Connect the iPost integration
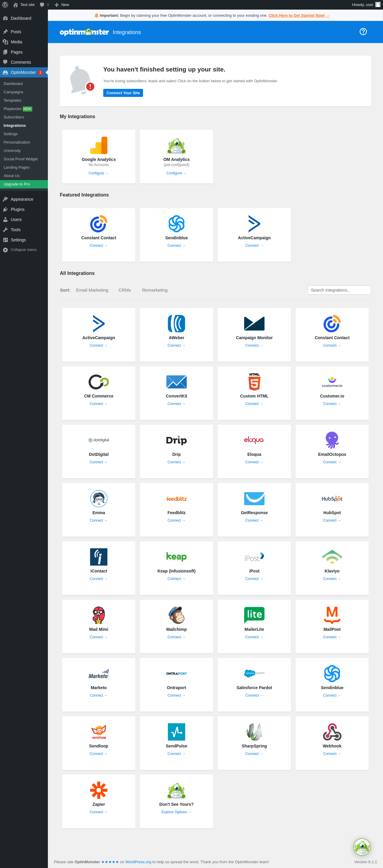 254,579
